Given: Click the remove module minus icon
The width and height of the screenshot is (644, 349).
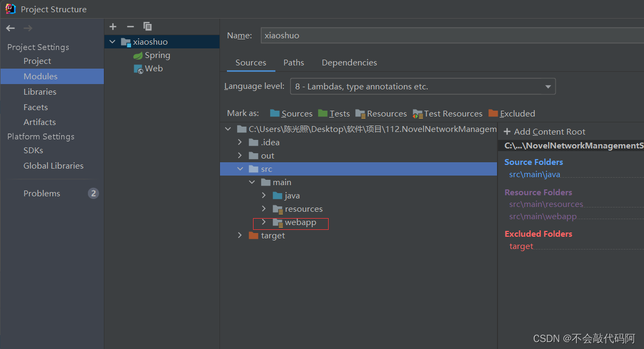Looking at the screenshot, I should (x=131, y=27).
